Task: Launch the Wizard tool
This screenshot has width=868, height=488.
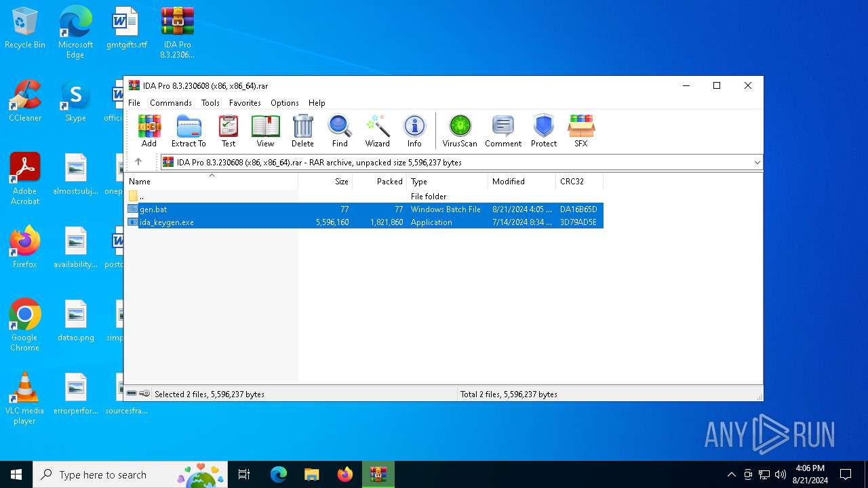Action: [x=377, y=131]
